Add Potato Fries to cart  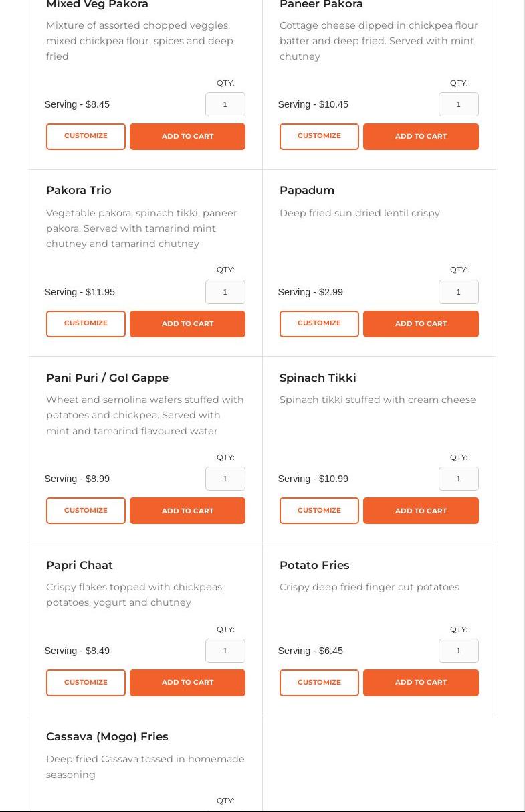tap(421, 683)
